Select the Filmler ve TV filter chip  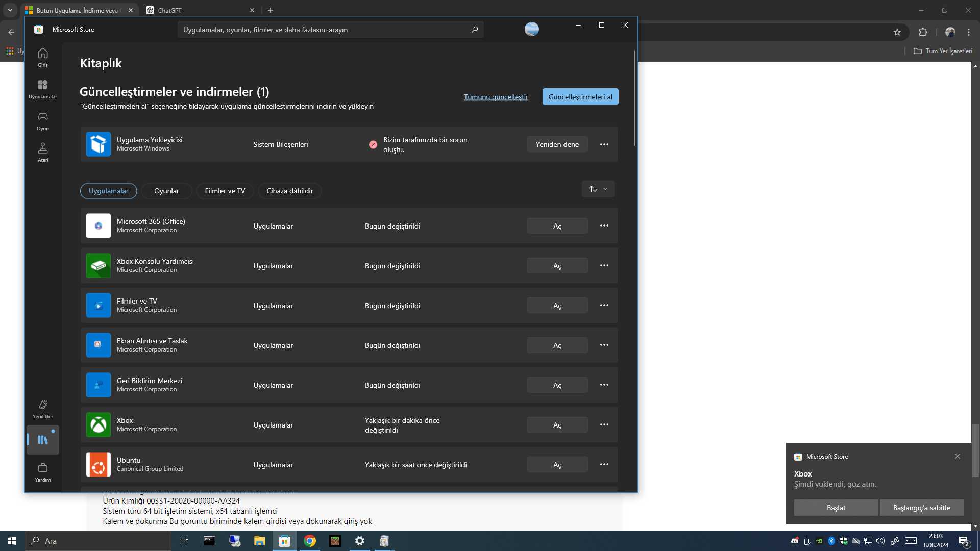coord(225,191)
